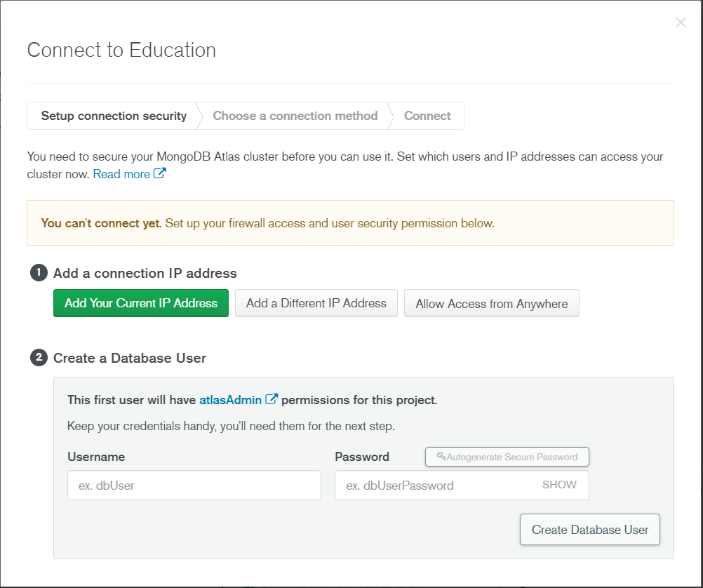This screenshot has width=703, height=588.
Task: Select the Setup connection security step
Action: point(114,116)
